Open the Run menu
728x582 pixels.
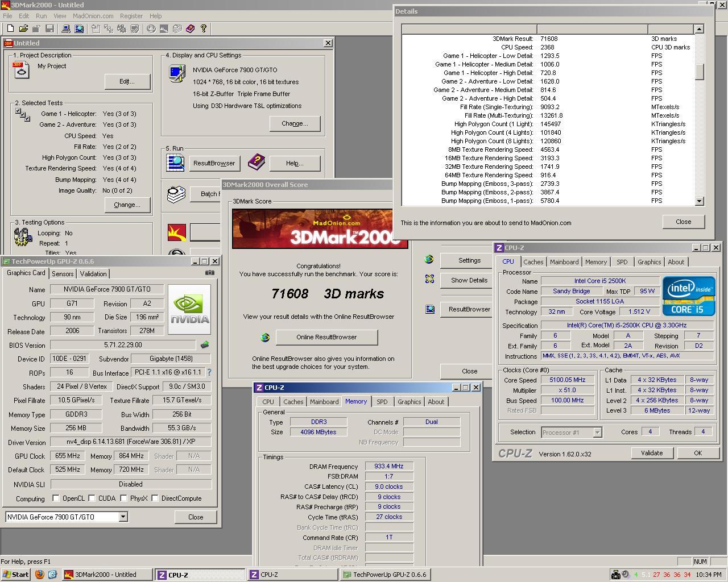tap(41, 16)
